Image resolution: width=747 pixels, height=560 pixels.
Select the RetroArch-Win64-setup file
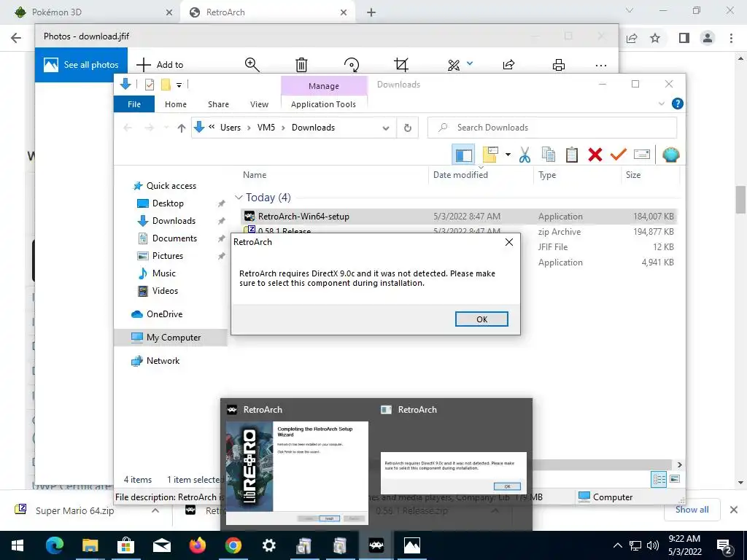[x=458, y=216]
